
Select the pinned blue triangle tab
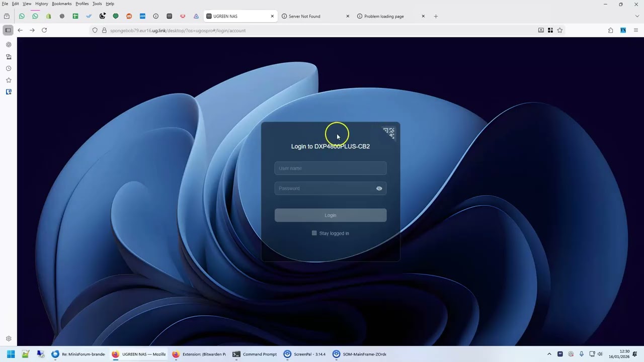tap(196, 16)
